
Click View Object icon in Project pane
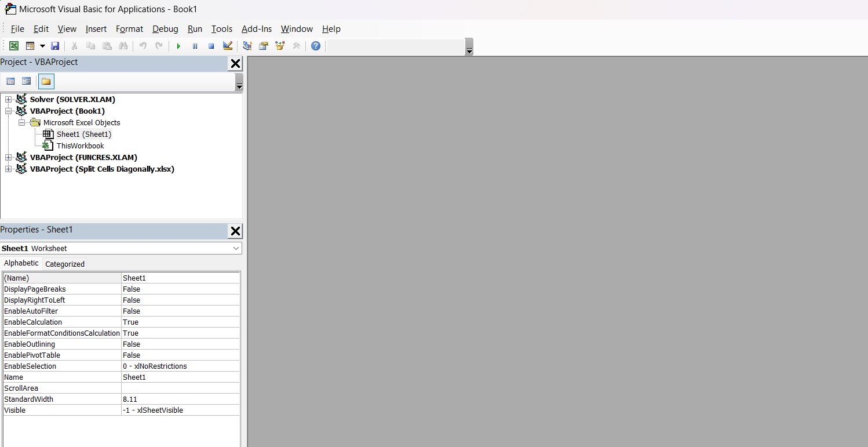click(x=26, y=81)
